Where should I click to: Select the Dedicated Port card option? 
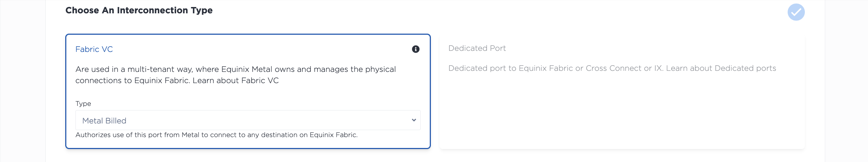[x=622, y=92]
